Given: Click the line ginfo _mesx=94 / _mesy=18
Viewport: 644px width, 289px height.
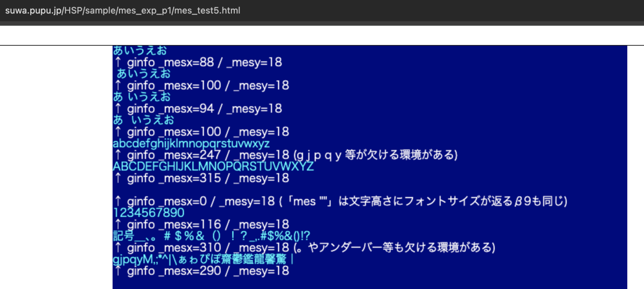Looking at the screenshot, I should (197, 109).
